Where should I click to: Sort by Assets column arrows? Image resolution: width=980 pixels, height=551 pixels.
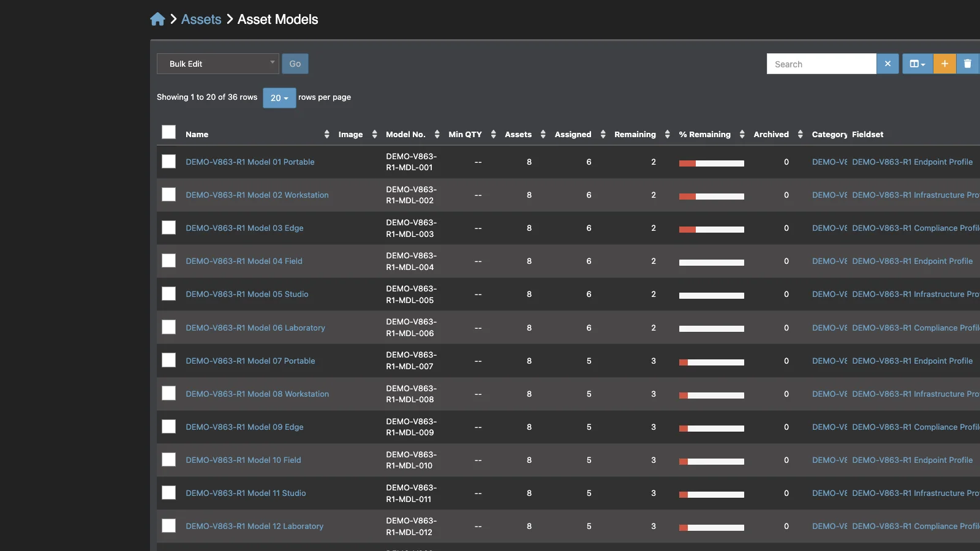[543, 134]
